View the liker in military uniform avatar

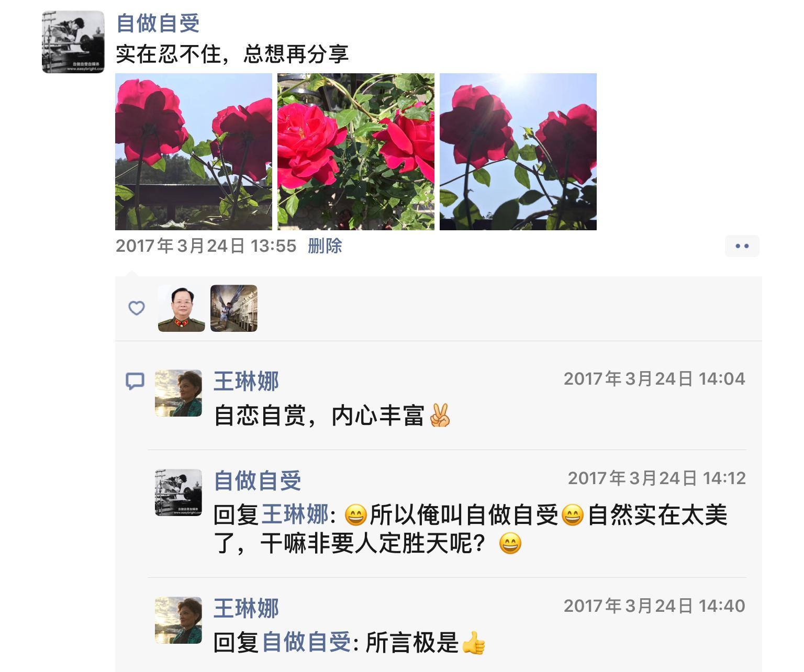(182, 308)
